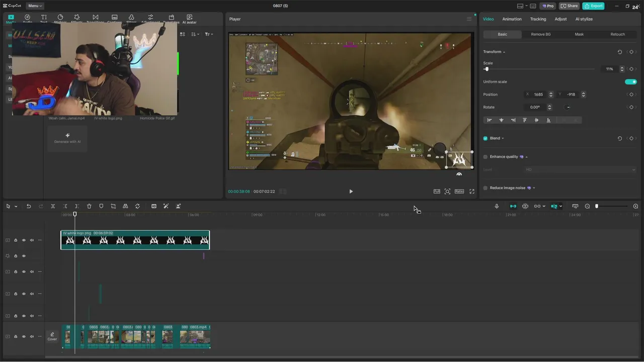Add a keyframe for Scale
Image resolution: width=644 pixels, height=362 pixels.
tap(631, 69)
